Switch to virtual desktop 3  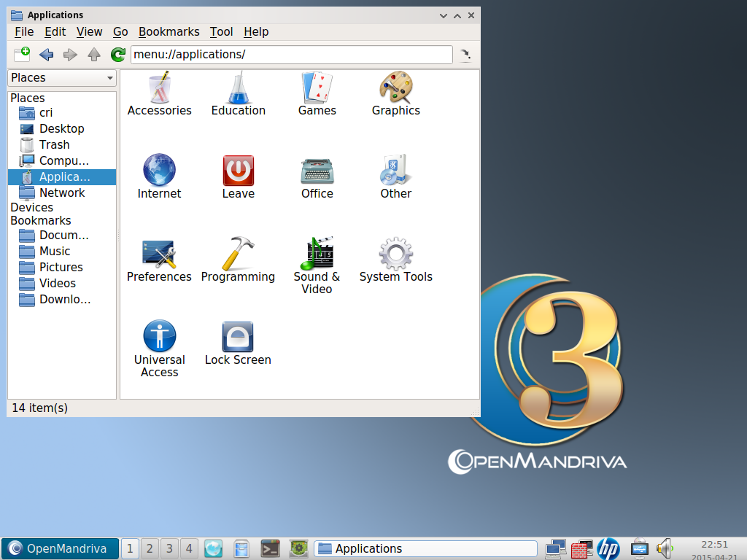(169, 548)
